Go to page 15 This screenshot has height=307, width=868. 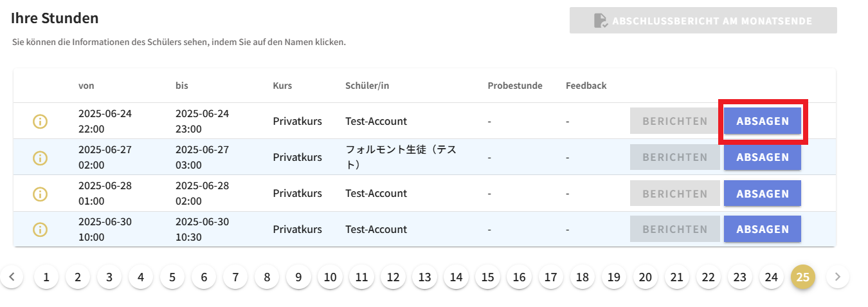488,277
